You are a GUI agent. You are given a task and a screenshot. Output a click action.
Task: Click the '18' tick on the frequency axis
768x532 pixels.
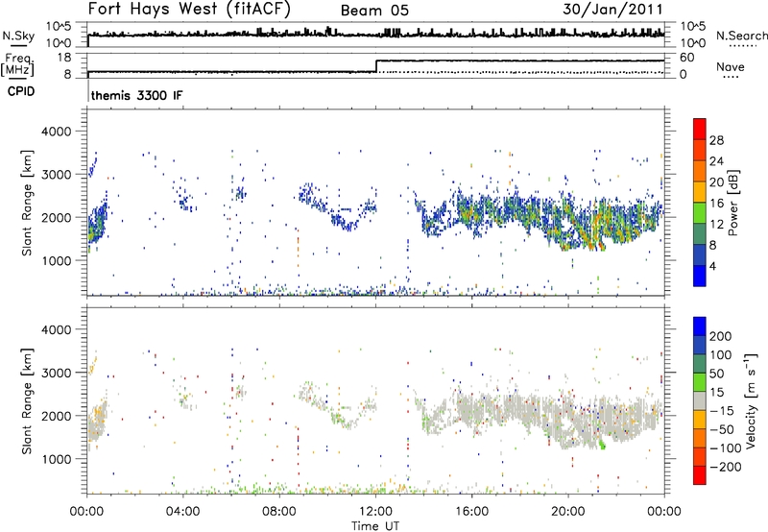[x=64, y=57]
